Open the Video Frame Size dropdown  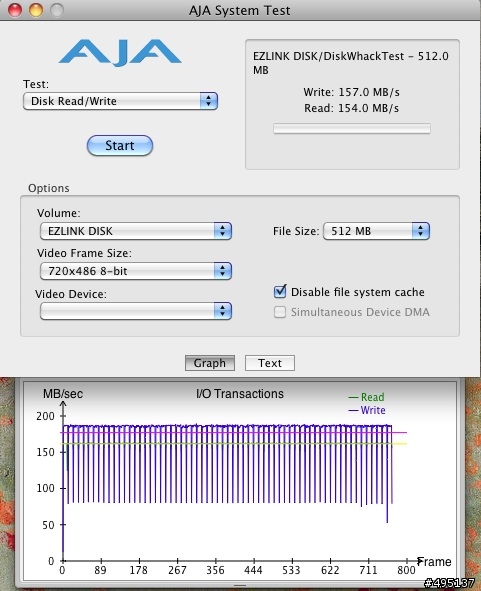(x=136, y=271)
